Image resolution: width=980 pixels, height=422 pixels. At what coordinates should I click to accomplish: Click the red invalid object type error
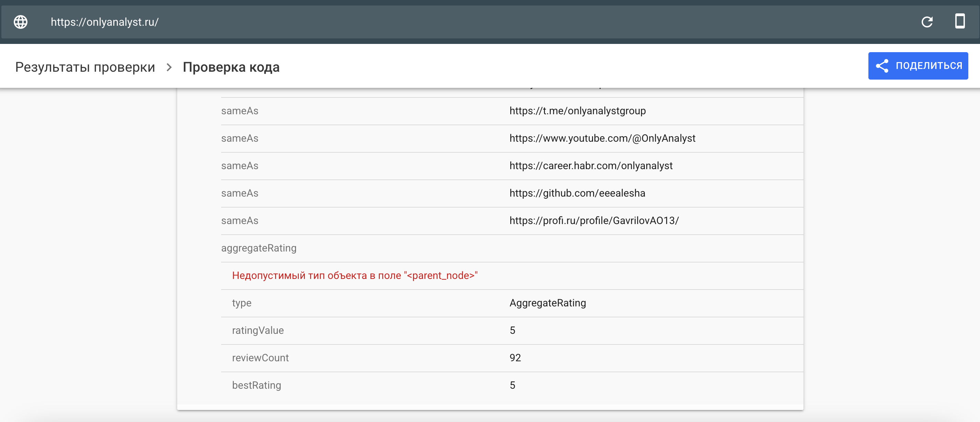(x=355, y=276)
